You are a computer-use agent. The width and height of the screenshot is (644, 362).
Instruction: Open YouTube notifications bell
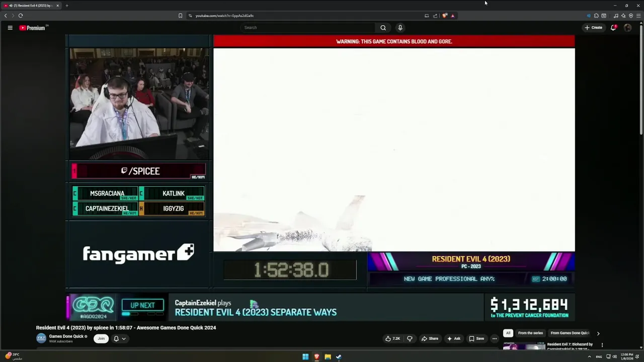(x=613, y=28)
